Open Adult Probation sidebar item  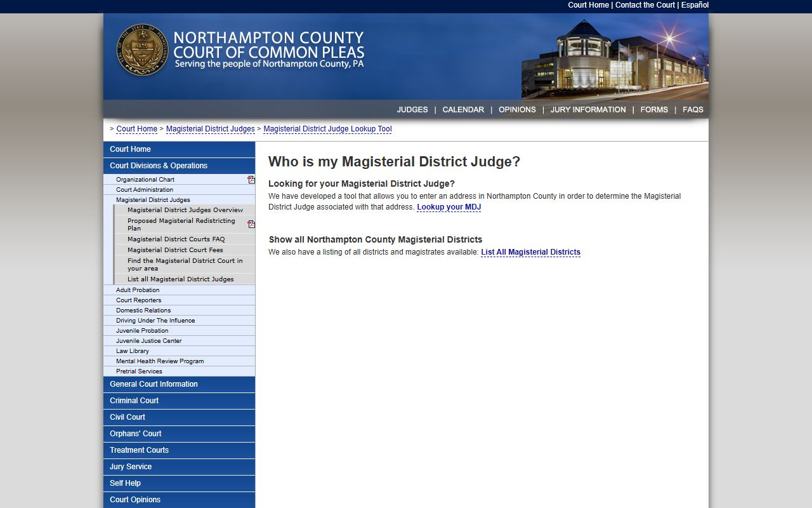tap(179, 290)
